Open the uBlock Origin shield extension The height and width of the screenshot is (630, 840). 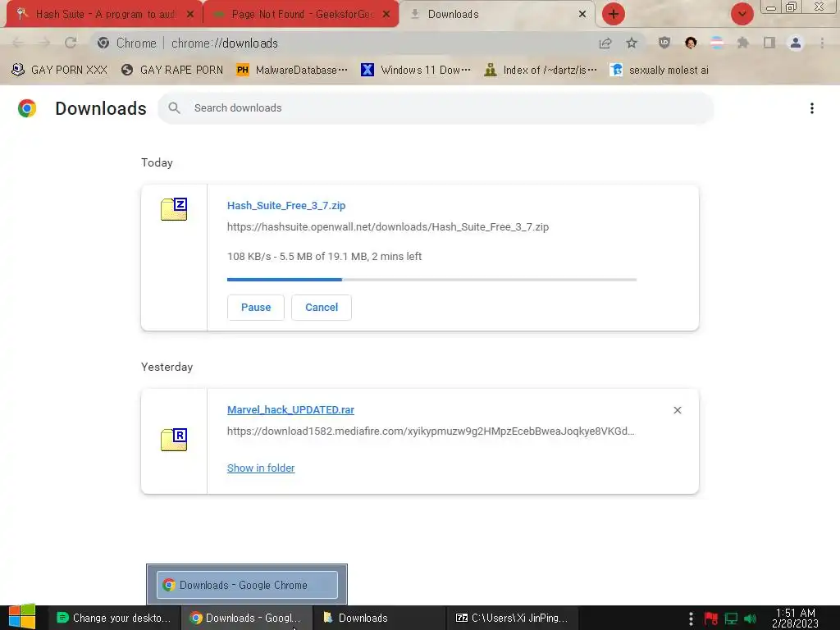click(x=664, y=43)
